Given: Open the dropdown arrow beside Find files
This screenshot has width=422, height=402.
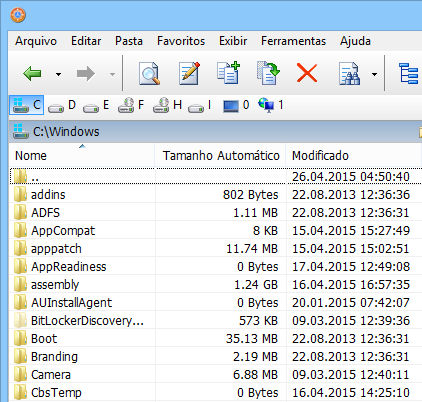Looking at the screenshot, I should pos(374,74).
